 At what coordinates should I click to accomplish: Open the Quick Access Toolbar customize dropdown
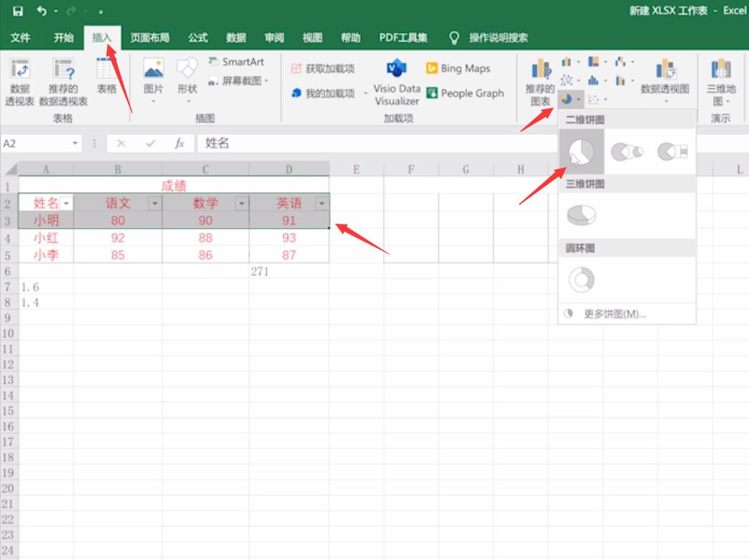click(x=100, y=11)
